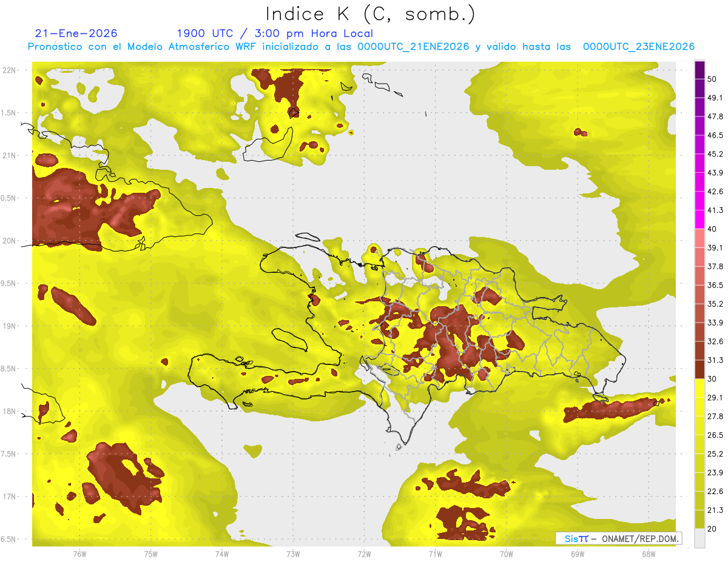Image resolution: width=728 pixels, height=562 pixels.
Task: Click the 72W longitude axis label
Action: pyautogui.click(x=364, y=554)
